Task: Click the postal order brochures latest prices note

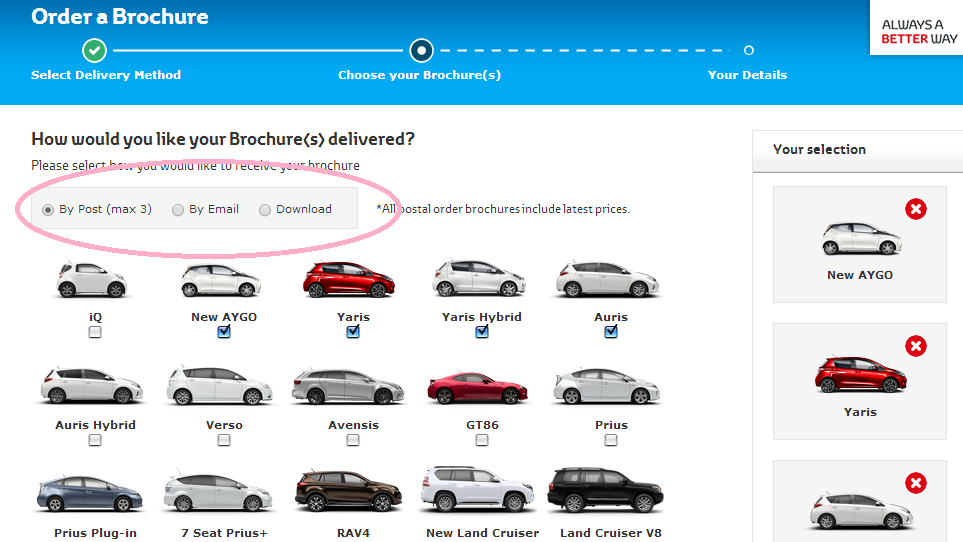Action: point(503,209)
